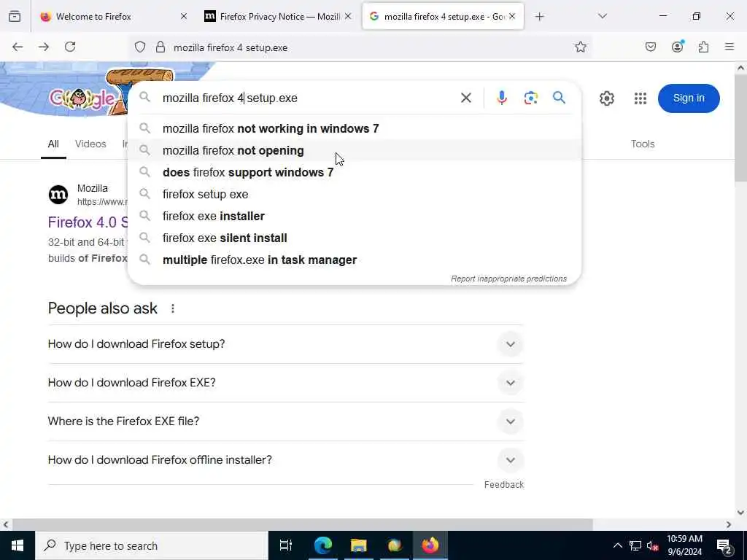Viewport: 747px width, 560px height.
Task: Click inside the Google search input
Action: [x=305, y=98]
